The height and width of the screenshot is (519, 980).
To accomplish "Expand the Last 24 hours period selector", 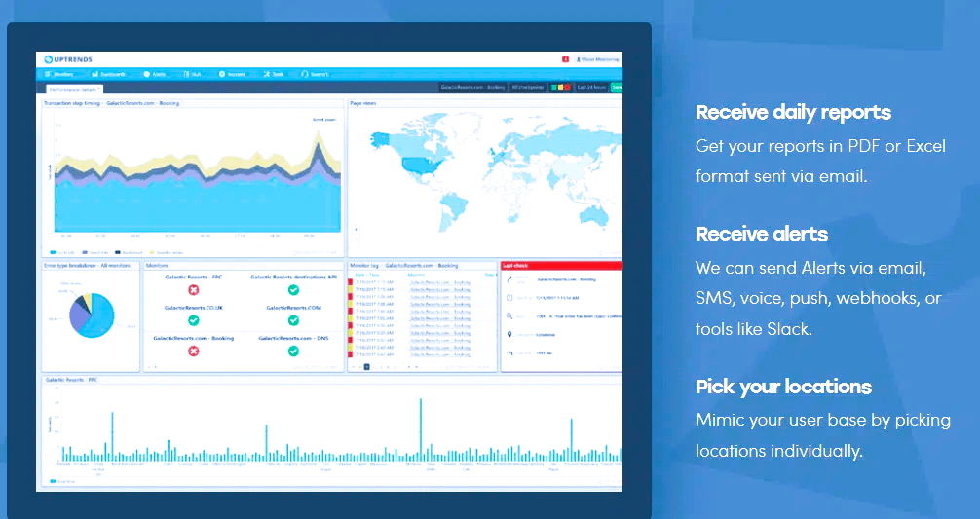I will (591, 87).
